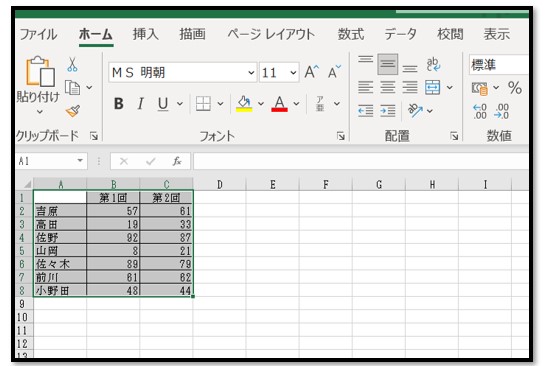Screen dimensions: 554x366
Task: Click the phonetic guide (furigana) icon
Action: (320, 104)
